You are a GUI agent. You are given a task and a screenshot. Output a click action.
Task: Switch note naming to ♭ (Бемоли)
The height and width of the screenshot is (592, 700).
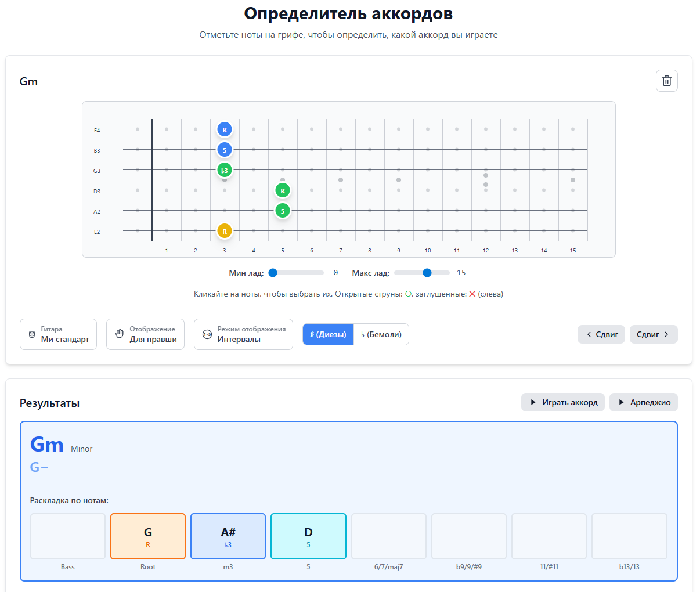(381, 334)
